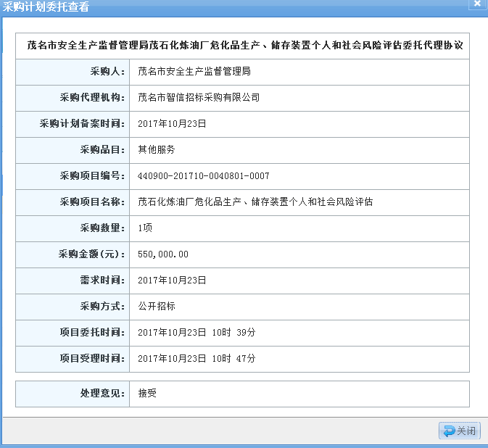Click the 采购计划委托查看 dialog title
Viewport: 488px width, 448px height.
(47, 8)
